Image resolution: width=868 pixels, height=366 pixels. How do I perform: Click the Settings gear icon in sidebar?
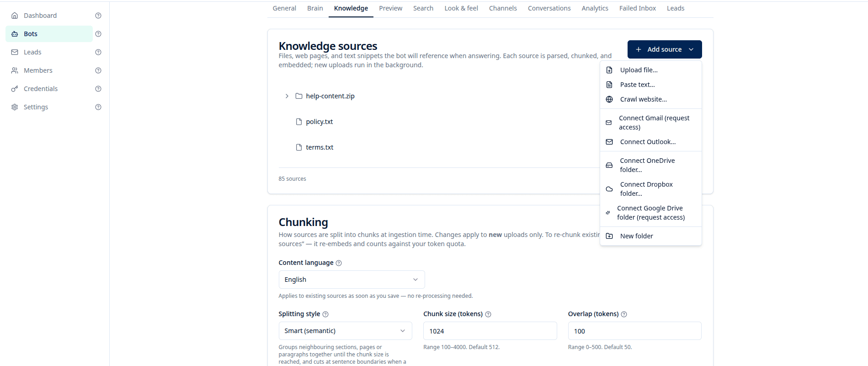[15, 107]
